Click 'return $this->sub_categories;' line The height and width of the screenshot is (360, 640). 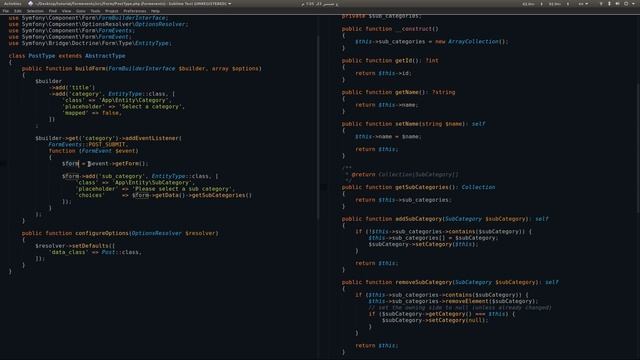click(403, 200)
